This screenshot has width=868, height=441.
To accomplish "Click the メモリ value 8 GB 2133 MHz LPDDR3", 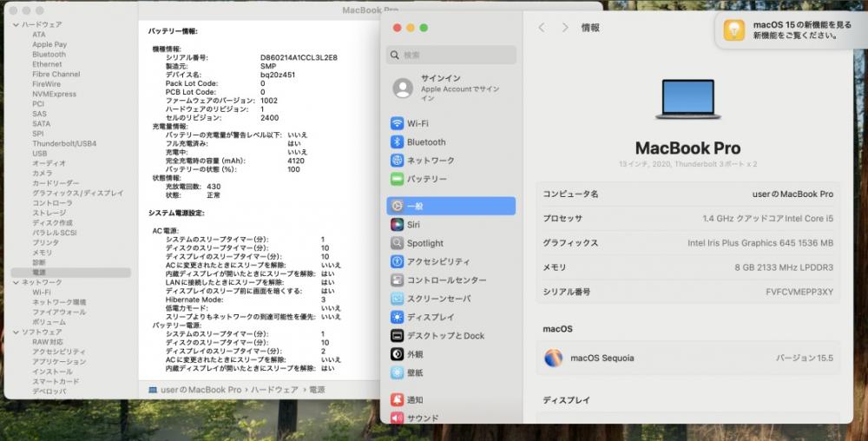I will coord(784,267).
